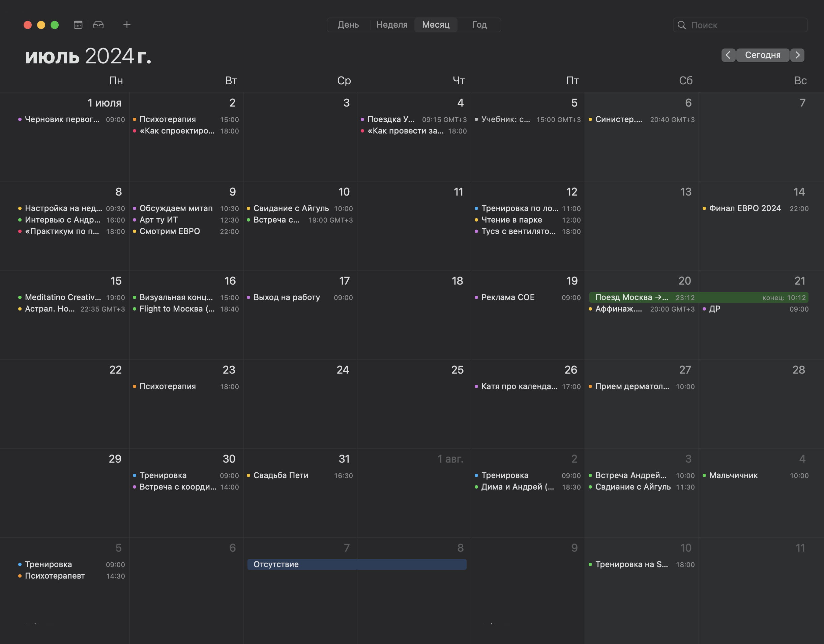Image resolution: width=824 pixels, height=644 pixels.
Task: Open Тренировка on August 5
Action: click(x=71, y=564)
